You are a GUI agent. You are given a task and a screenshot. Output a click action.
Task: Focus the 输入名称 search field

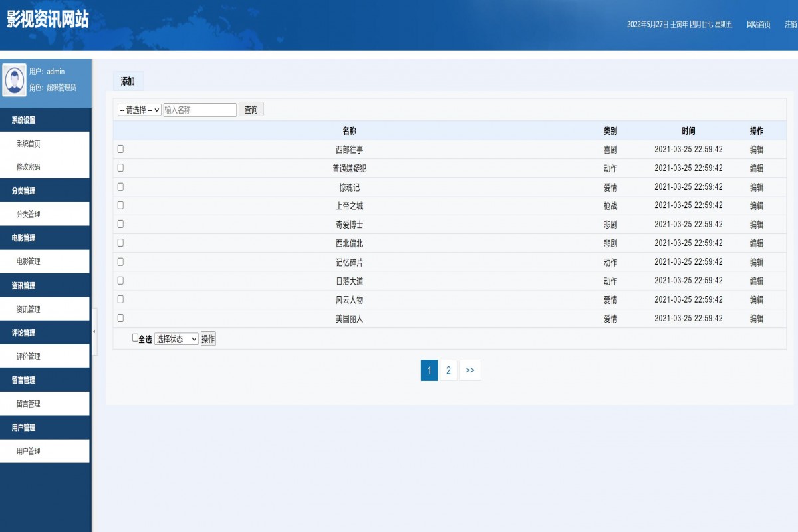click(199, 110)
